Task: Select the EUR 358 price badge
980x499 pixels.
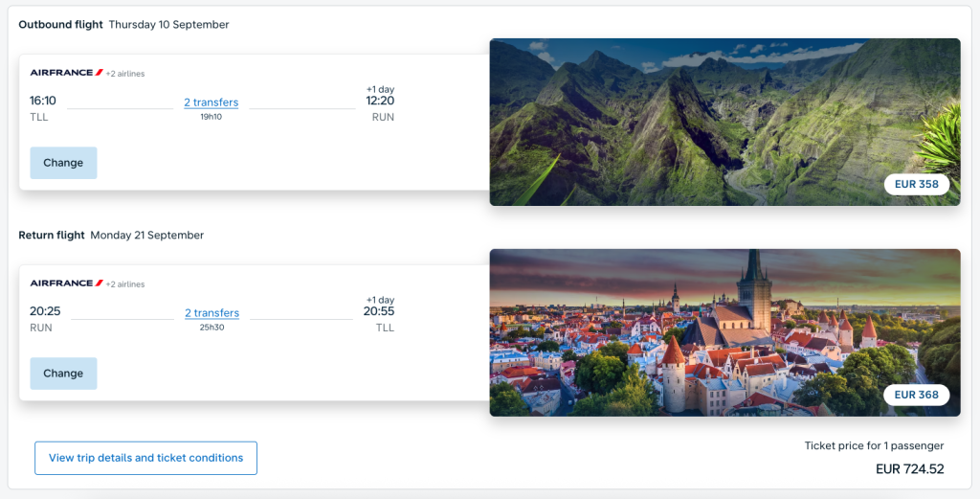Action: pos(916,184)
